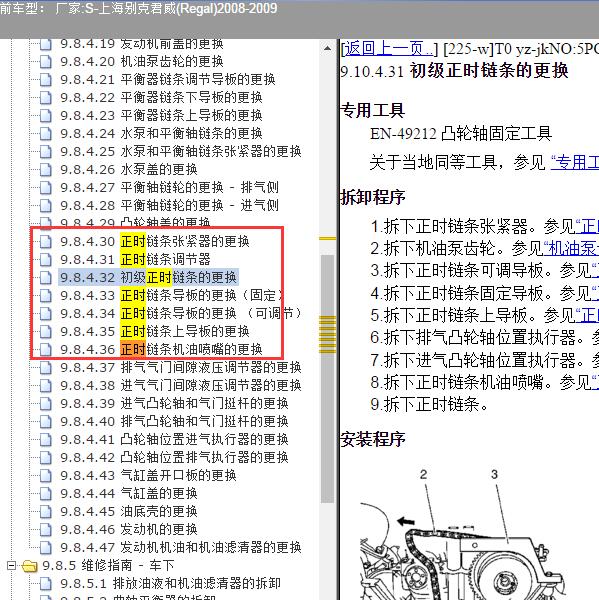Click the page icon beside 9.8.4.25

click(x=46, y=152)
